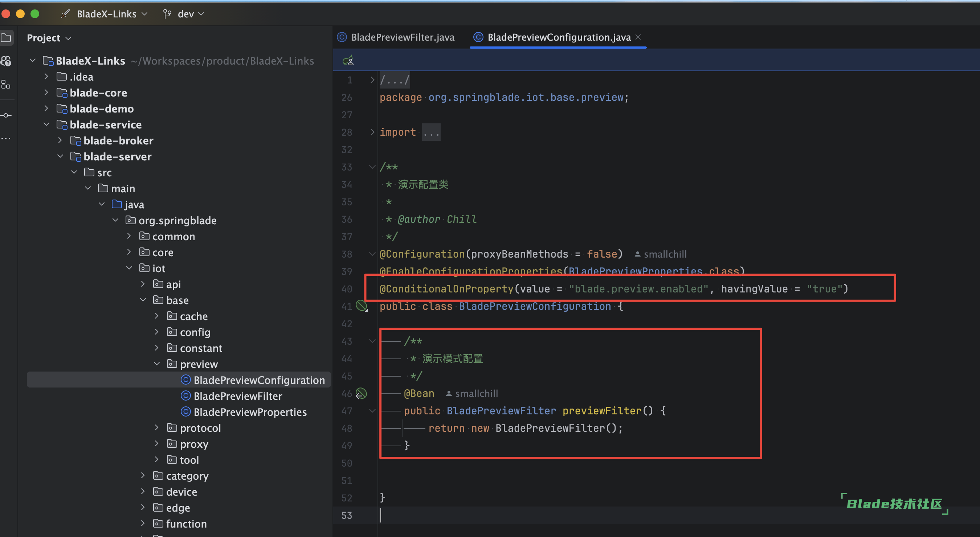Click the bean navigation gutter icon on line 46
The image size is (980, 537).
click(361, 393)
